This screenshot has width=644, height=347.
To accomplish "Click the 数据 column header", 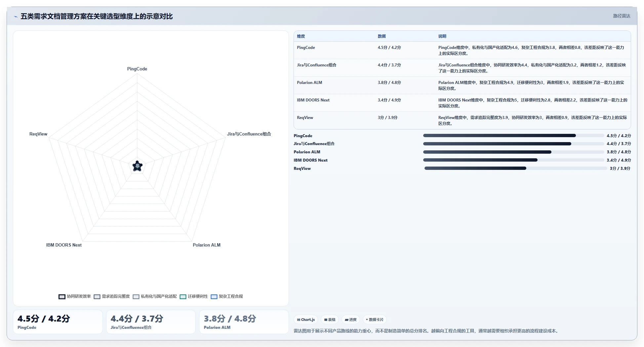I will pos(382,36).
